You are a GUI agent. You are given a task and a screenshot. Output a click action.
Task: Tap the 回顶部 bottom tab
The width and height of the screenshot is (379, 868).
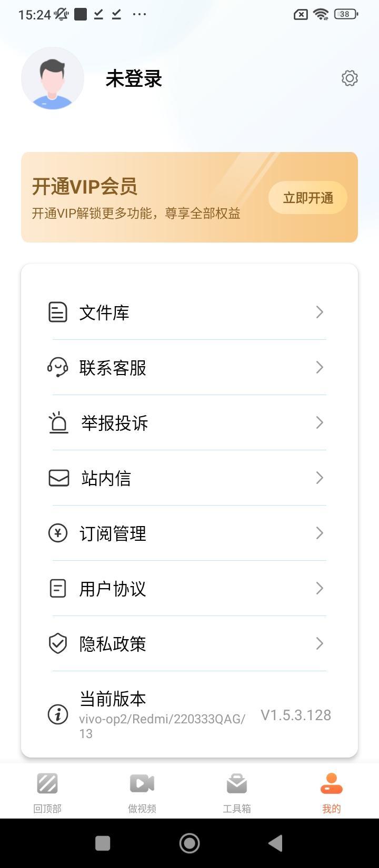click(x=47, y=793)
